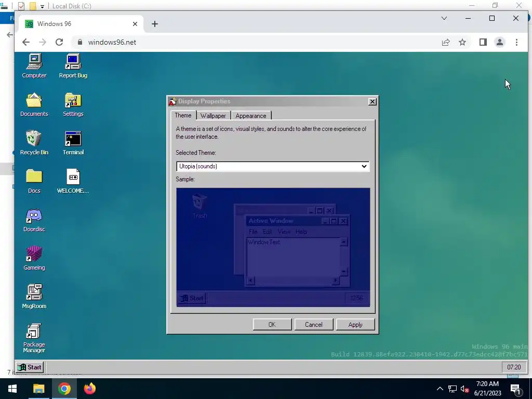The image size is (532, 399).
Task: Launch the Doordisc shortcut
Action: [34, 220]
